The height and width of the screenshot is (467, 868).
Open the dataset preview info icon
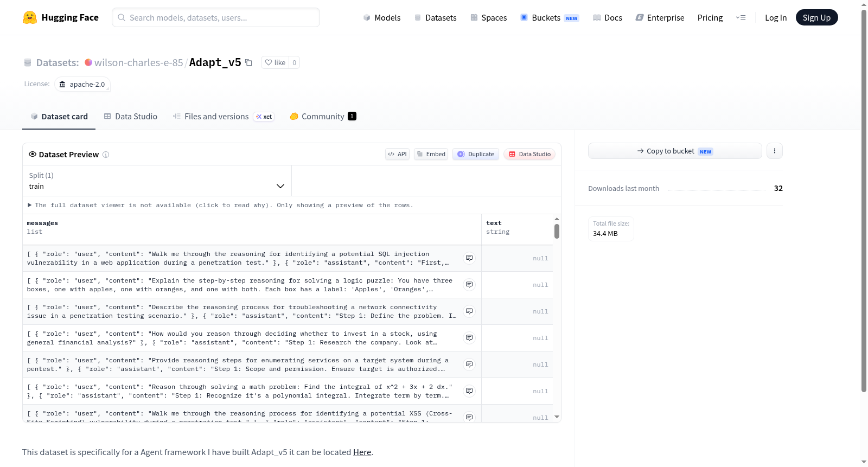[106, 155]
